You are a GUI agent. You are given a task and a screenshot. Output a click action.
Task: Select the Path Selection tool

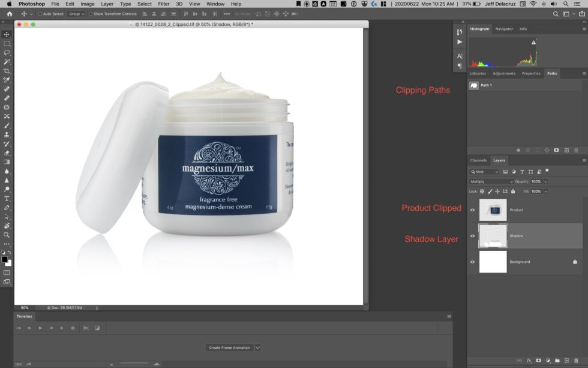[x=7, y=217]
